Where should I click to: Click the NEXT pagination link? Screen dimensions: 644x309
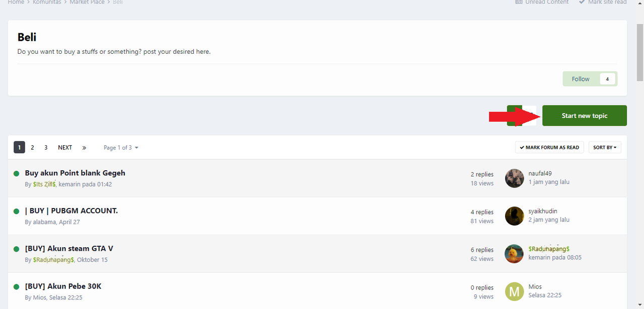click(65, 148)
